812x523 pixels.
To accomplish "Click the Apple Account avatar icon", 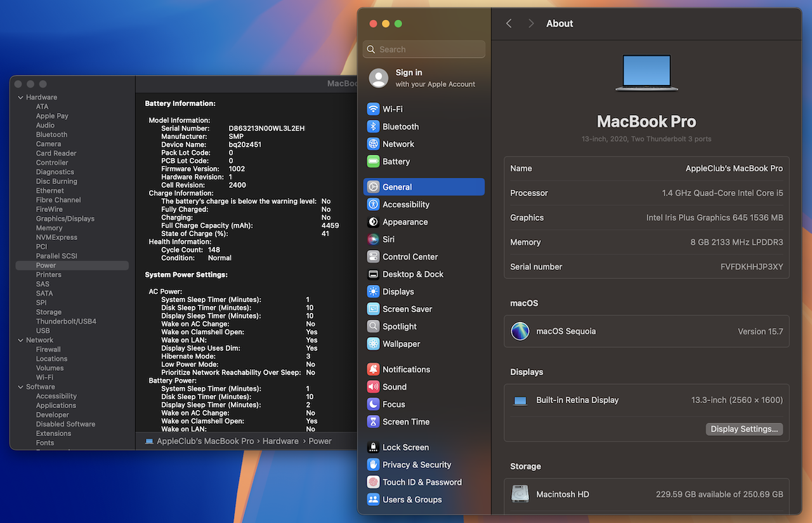I will click(x=379, y=78).
